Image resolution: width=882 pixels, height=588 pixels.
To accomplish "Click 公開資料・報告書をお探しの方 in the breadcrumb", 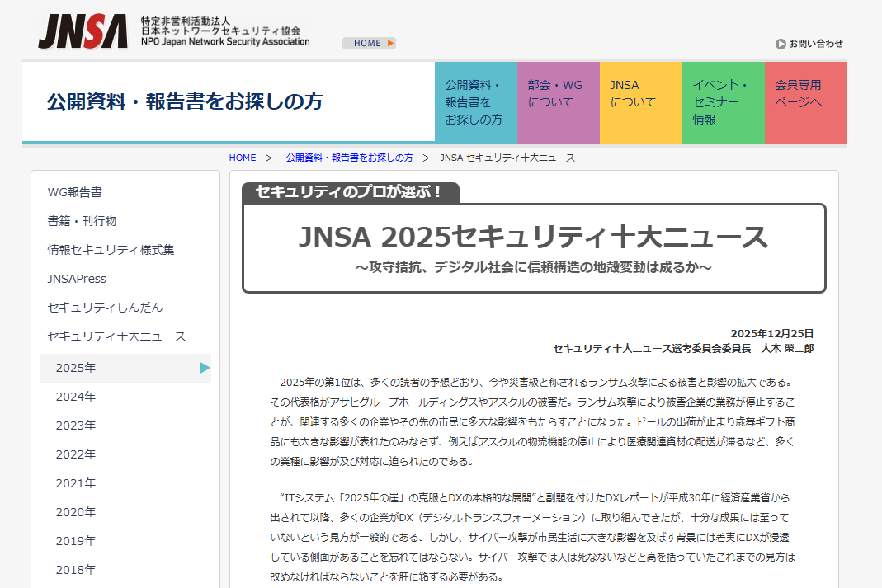I will [350, 158].
